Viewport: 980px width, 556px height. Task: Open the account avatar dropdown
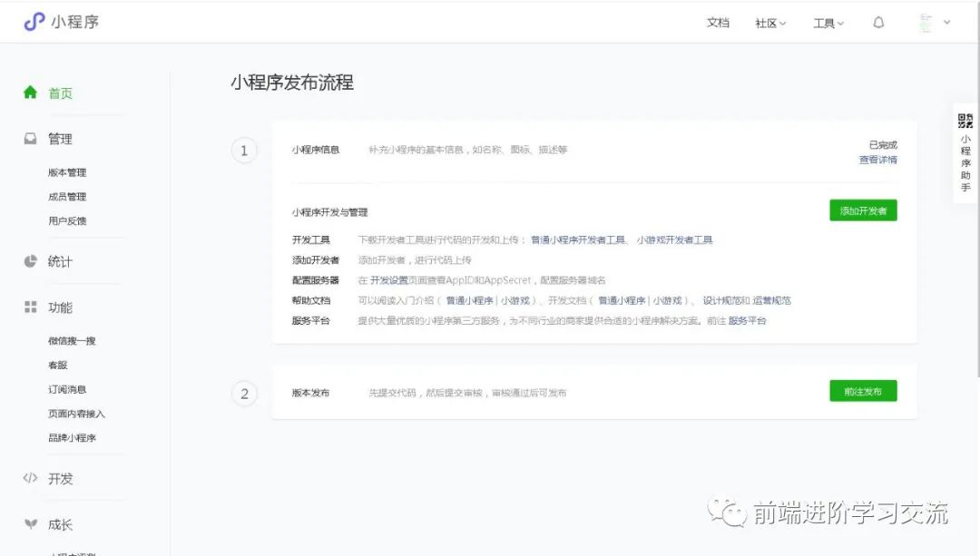(x=935, y=23)
